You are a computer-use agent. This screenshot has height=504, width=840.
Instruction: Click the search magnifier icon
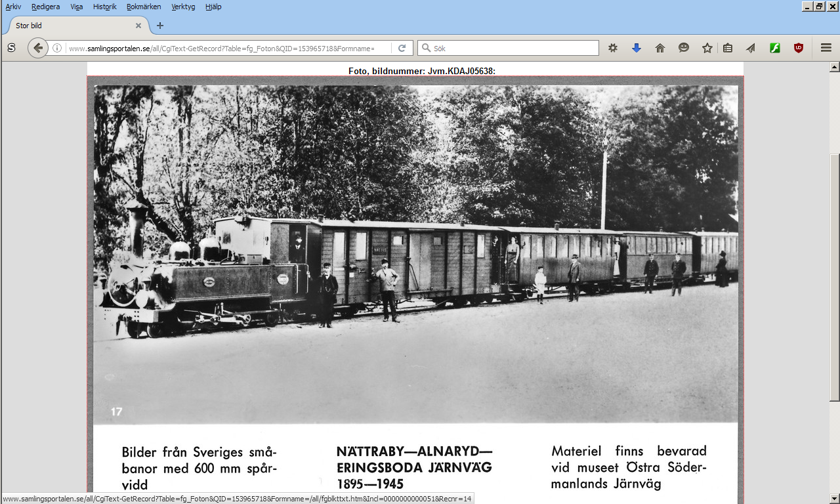coord(426,48)
